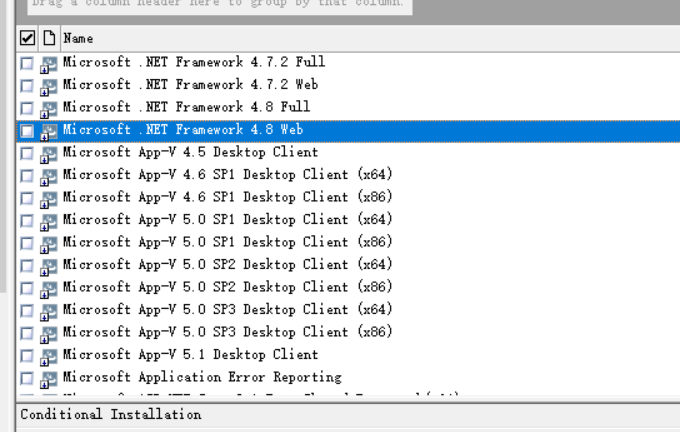Tick checkbox for App-V 5.0 SP1 (x64)

[27, 221]
